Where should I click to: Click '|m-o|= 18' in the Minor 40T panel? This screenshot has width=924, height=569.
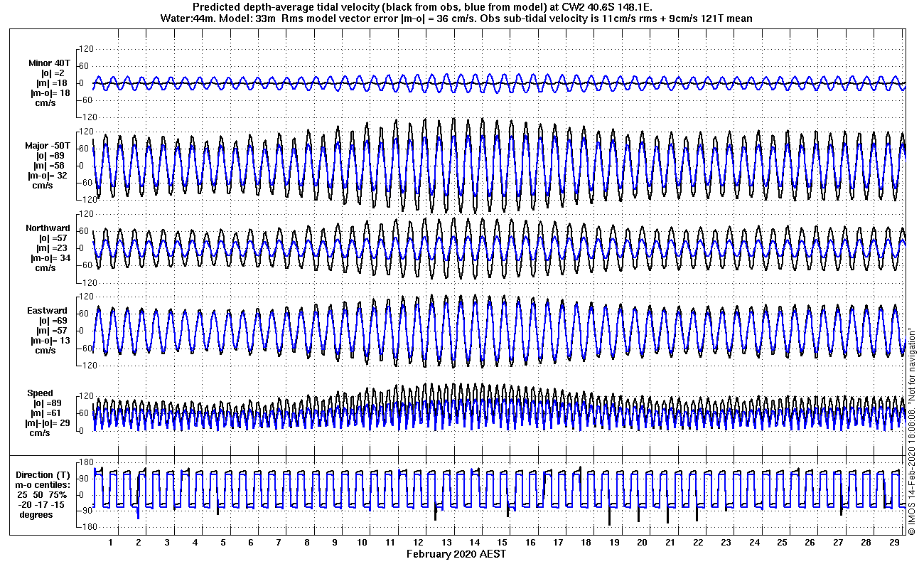click(49, 93)
